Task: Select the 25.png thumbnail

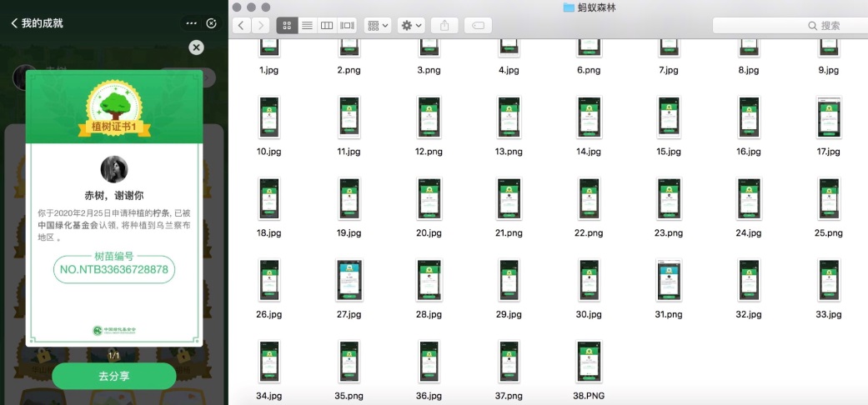Action: pyautogui.click(x=829, y=198)
